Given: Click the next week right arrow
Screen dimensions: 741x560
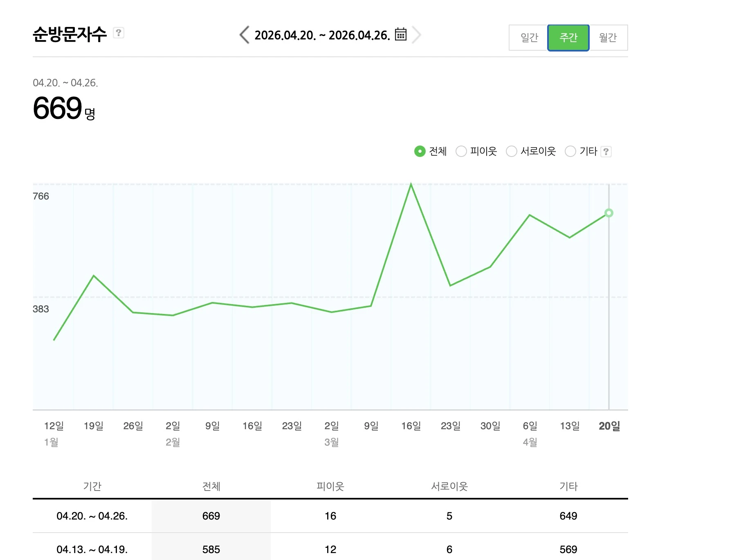Looking at the screenshot, I should tap(416, 35).
